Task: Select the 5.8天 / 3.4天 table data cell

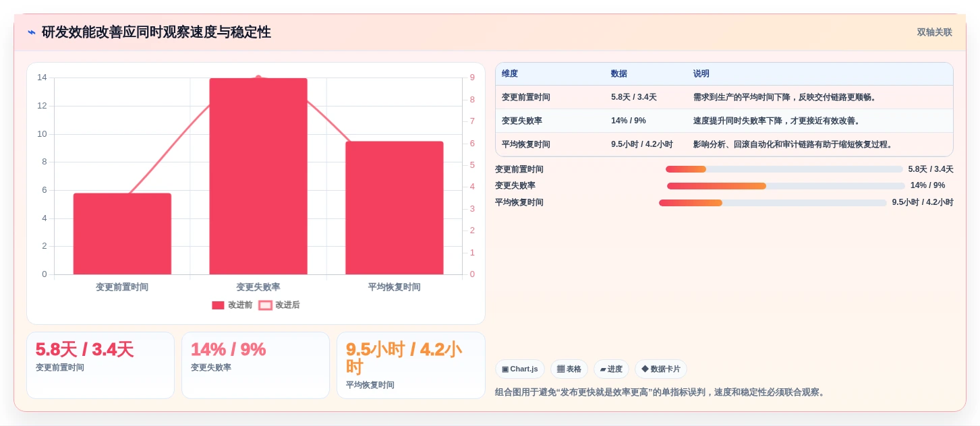Action: tap(634, 98)
